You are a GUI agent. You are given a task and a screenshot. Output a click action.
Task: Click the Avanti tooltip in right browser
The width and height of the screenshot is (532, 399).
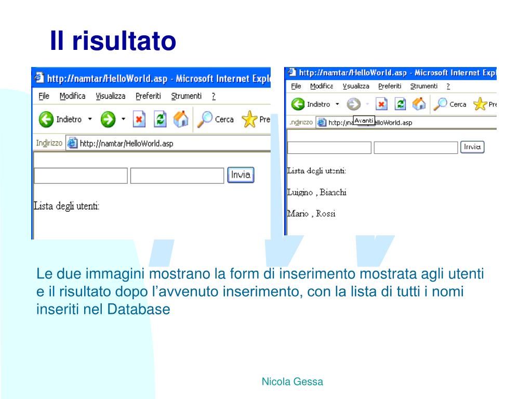[x=364, y=121]
